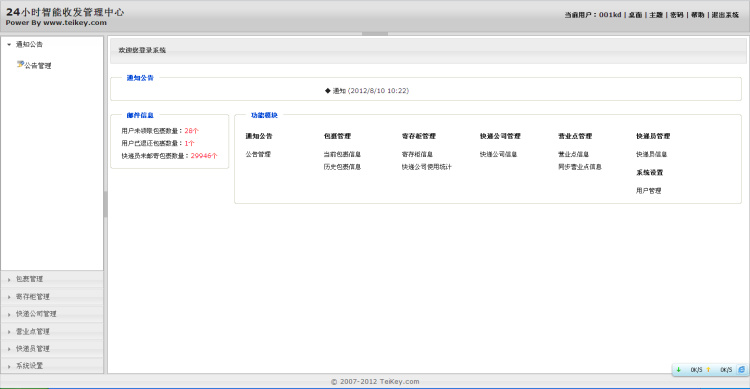Open 用户管理 link

(x=648, y=190)
